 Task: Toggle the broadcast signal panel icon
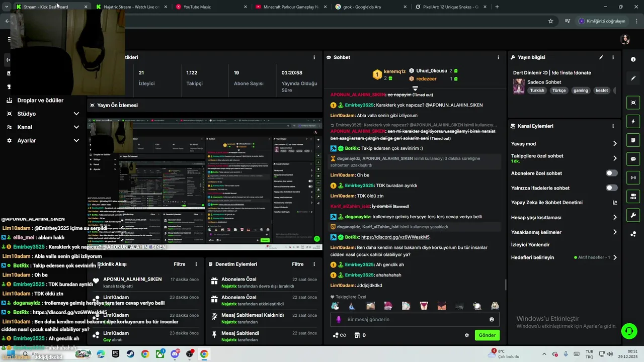click(x=633, y=177)
